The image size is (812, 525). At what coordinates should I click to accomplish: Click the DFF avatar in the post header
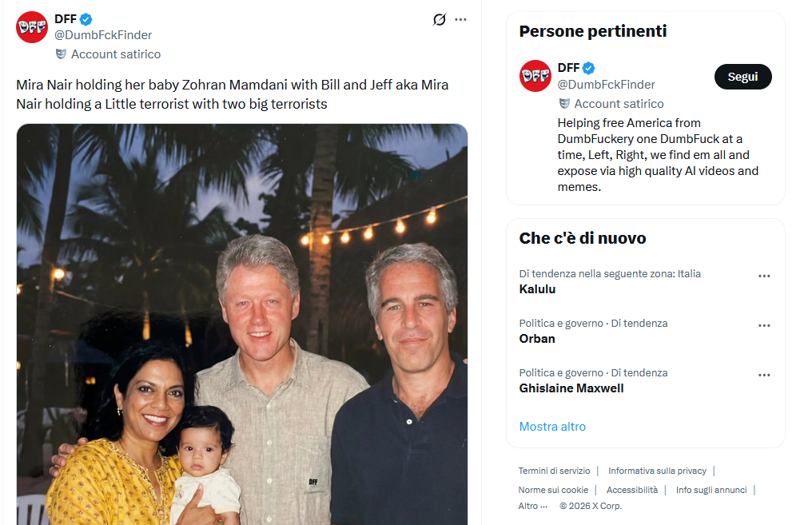[x=32, y=27]
